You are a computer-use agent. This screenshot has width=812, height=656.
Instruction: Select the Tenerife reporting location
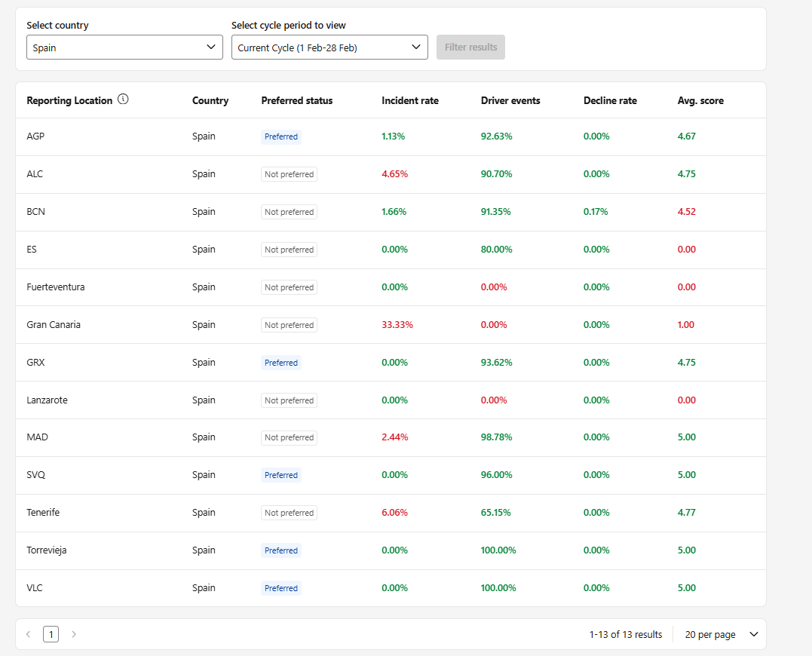tap(43, 512)
